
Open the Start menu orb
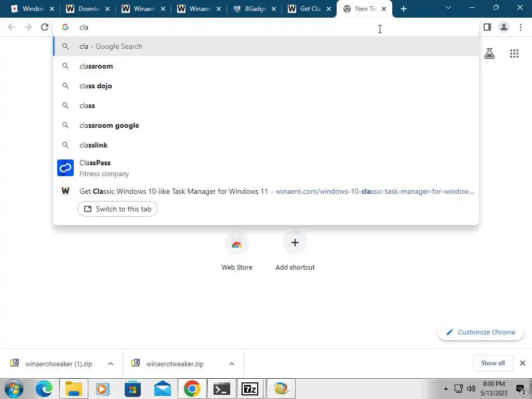(14, 389)
